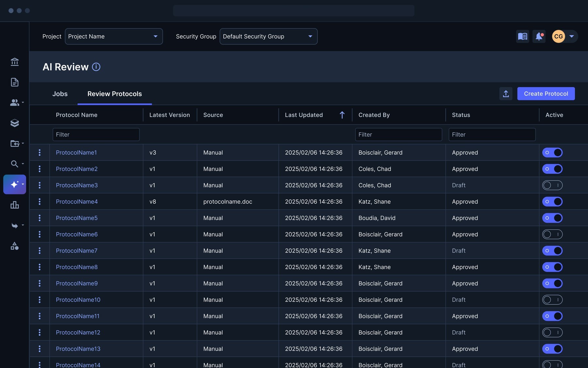Viewport: 588px width, 368px height.
Task: Open row menu for ProtocolName1
Action: (40, 152)
